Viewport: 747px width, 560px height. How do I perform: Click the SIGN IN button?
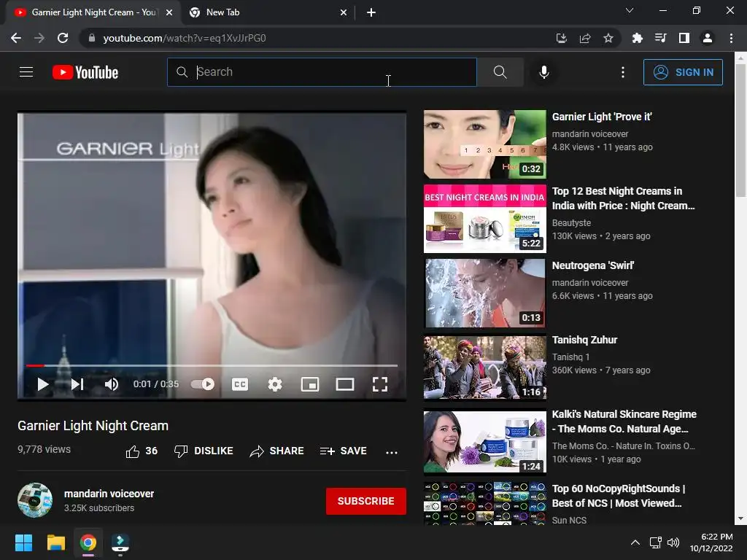(x=683, y=72)
